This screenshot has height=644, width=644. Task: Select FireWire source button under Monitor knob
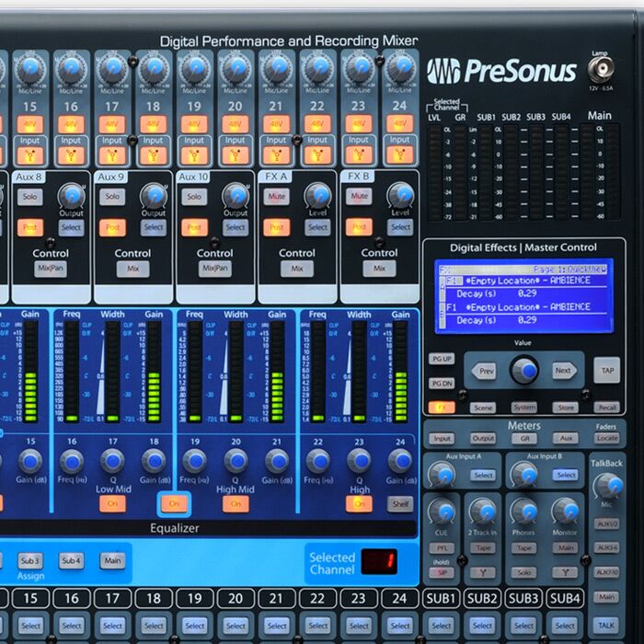pos(565,571)
